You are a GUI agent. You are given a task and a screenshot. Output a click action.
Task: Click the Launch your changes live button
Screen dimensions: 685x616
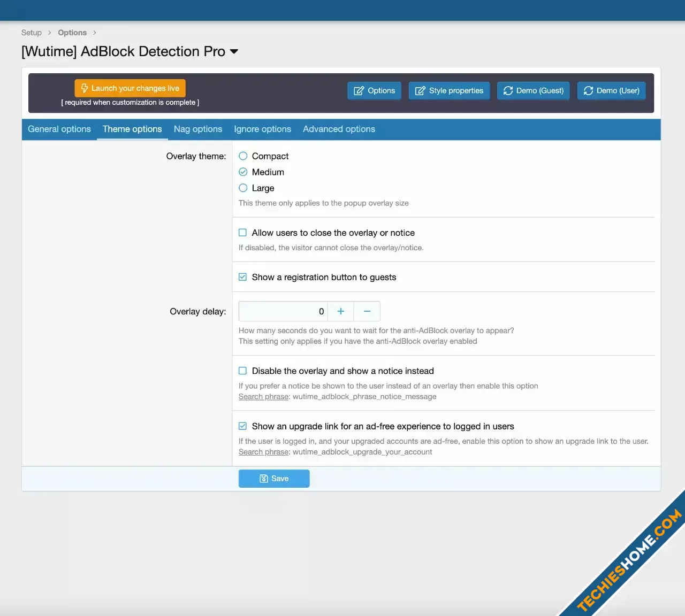130,88
